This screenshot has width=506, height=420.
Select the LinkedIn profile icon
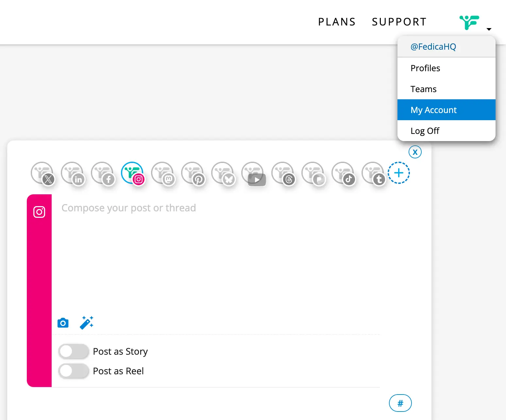pos(73,173)
